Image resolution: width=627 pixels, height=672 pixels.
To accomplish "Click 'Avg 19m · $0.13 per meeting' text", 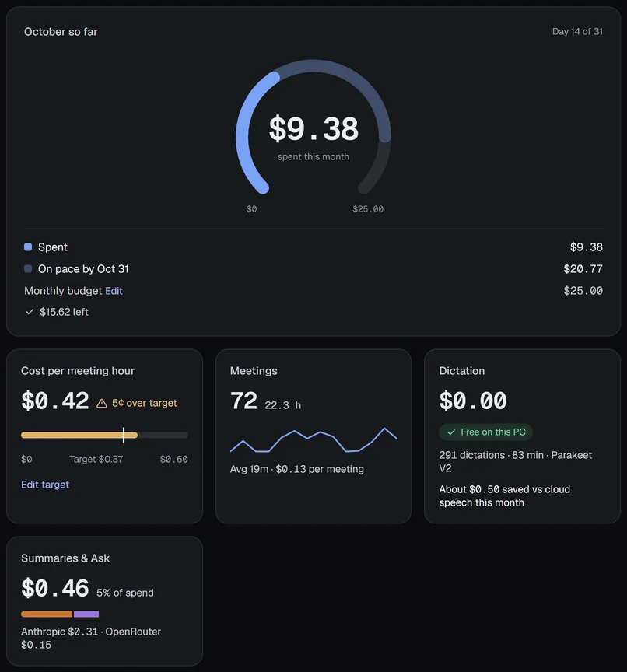I will [x=297, y=469].
